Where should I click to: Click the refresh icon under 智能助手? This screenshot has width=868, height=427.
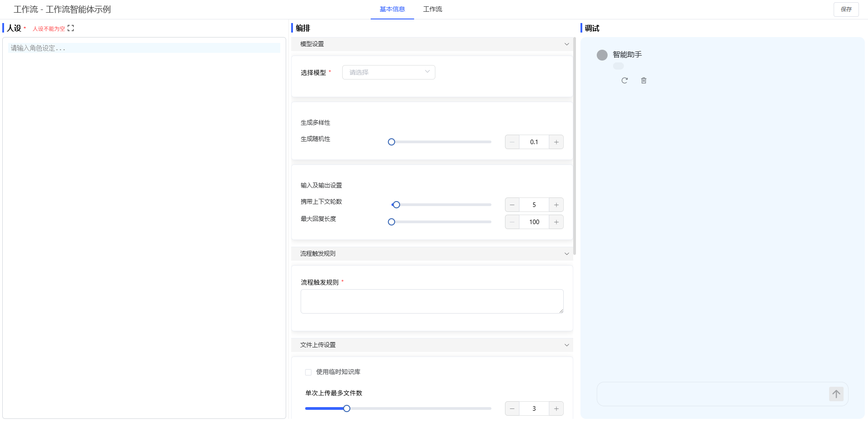tap(624, 80)
